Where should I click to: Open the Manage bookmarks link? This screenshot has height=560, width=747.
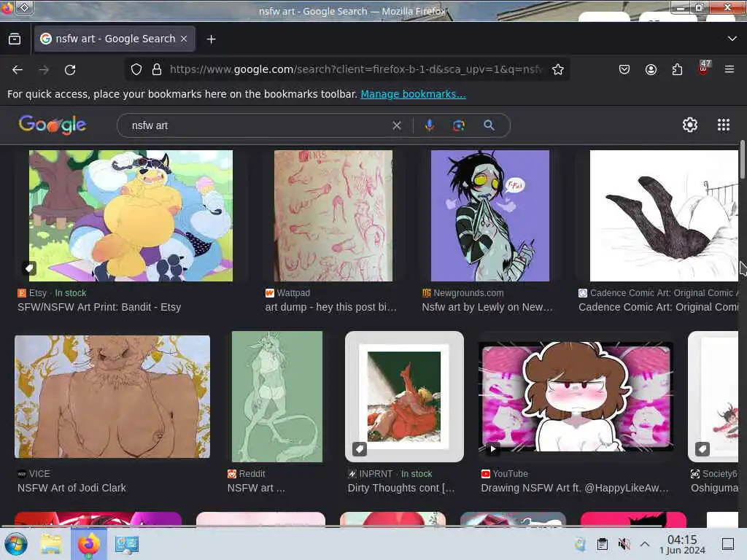coord(413,94)
